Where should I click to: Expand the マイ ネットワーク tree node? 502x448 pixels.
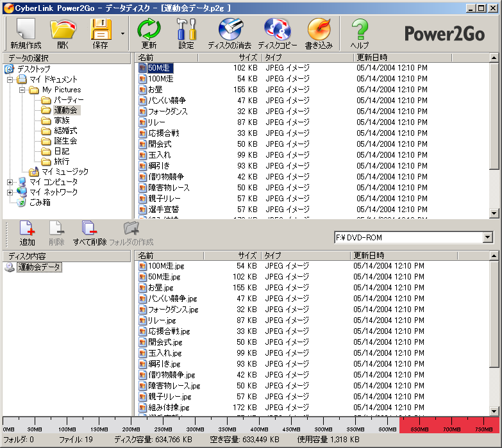click(10, 192)
